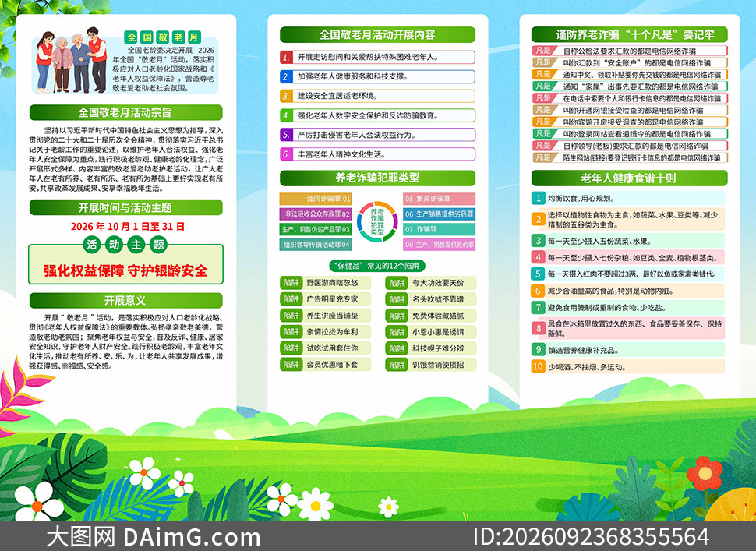This screenshot has height=551, width=756.
Task: Click the tip '少喝酒、不抽烟、多运动'
Action: [627, 367]
